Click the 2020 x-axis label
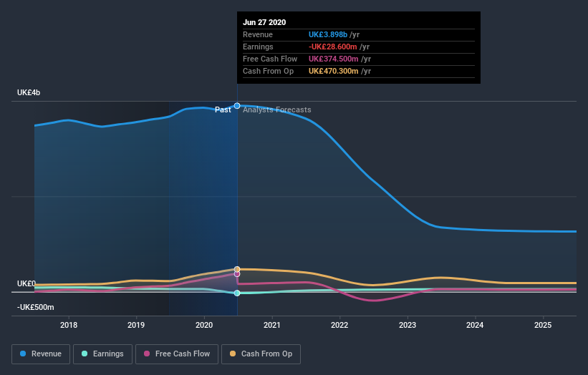Viewport: 588px width, 375px height. point(204,325)
